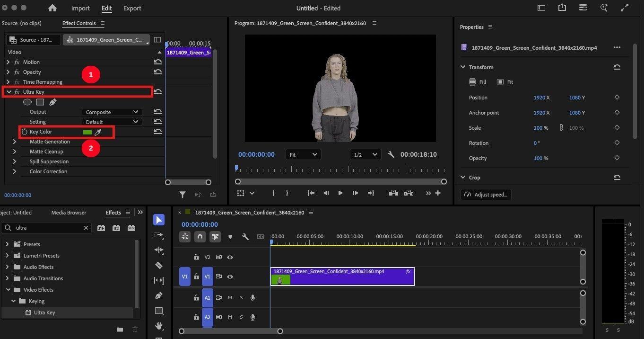Mute the A1 audio track
The image size is (644, 339).
point(230,298)
